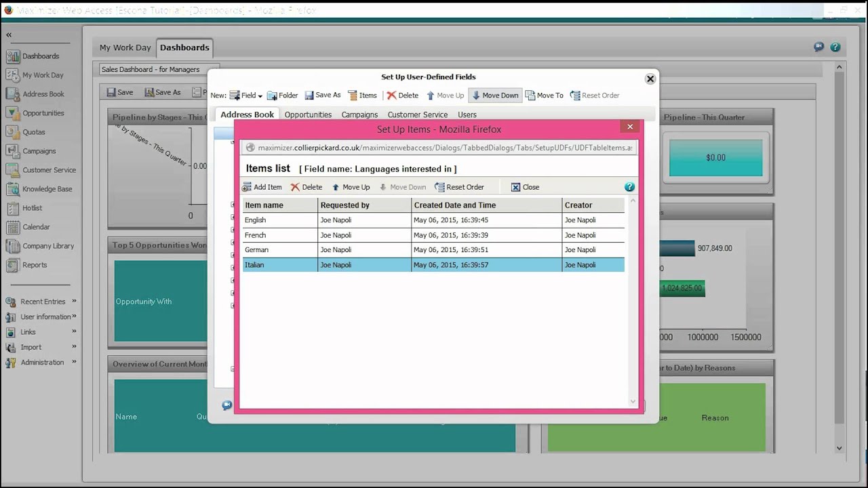Sort by Item name column header
The width and height of the screenshot is (868, 488).
[x=280, y=205]
